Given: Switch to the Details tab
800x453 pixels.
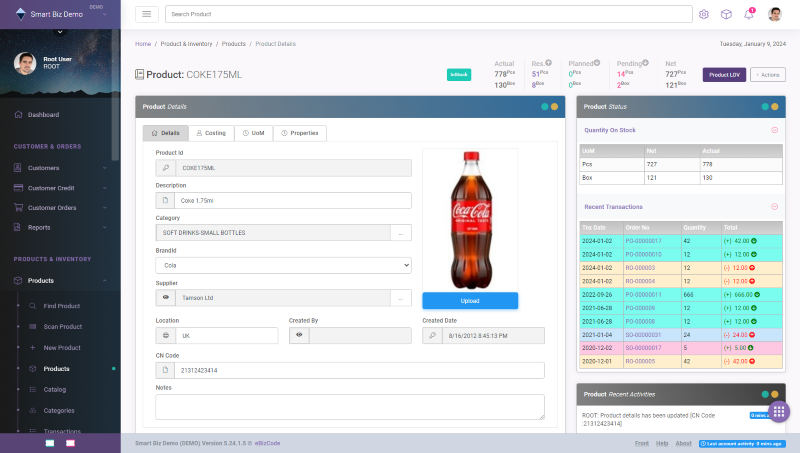Looking at the screenshot, I should (x=165, y=133).
